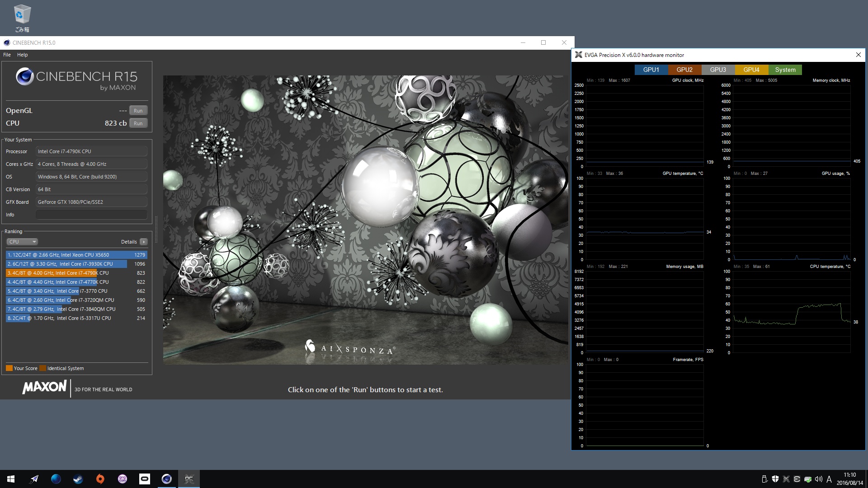Image resolution: width=868 pixels, height=488 pixels.
Task: Open the File menu in Cinebench
Action: pos(7,55)
